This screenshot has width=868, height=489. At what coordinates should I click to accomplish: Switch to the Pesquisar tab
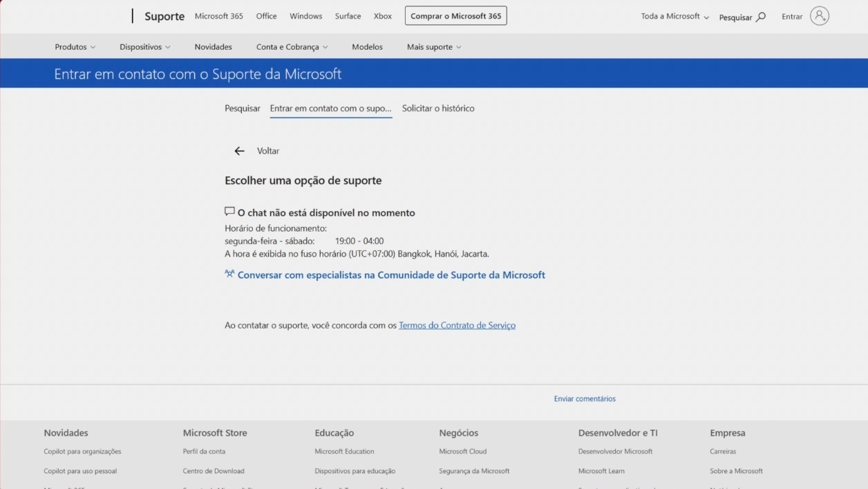(x=243, y=109)
